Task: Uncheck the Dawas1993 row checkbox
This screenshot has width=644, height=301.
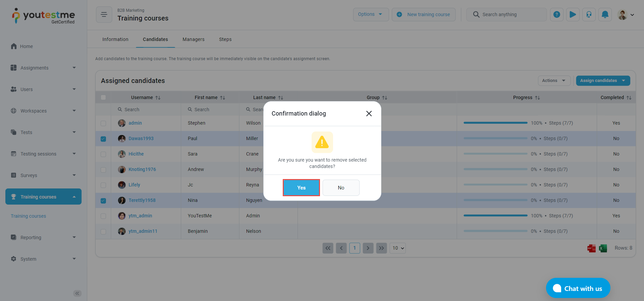Action: (x=103, y=139)
